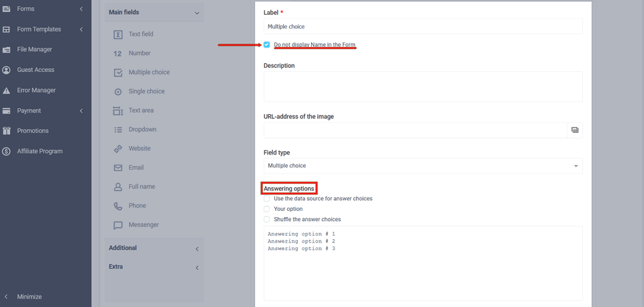The width and height of the screenshot is (644, 307).
Task: Expand the Forms submenu chevron
Action: [81, 9]
